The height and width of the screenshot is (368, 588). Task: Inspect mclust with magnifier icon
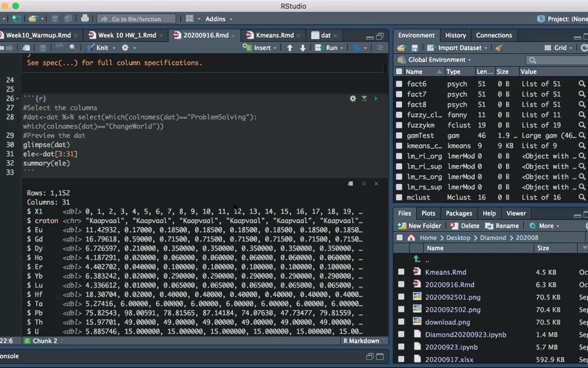pyautogui.click(x=582, y=197)
